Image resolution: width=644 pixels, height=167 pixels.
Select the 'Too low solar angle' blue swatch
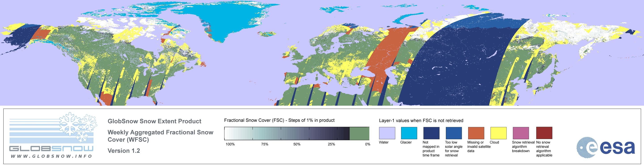coord(454,133)
